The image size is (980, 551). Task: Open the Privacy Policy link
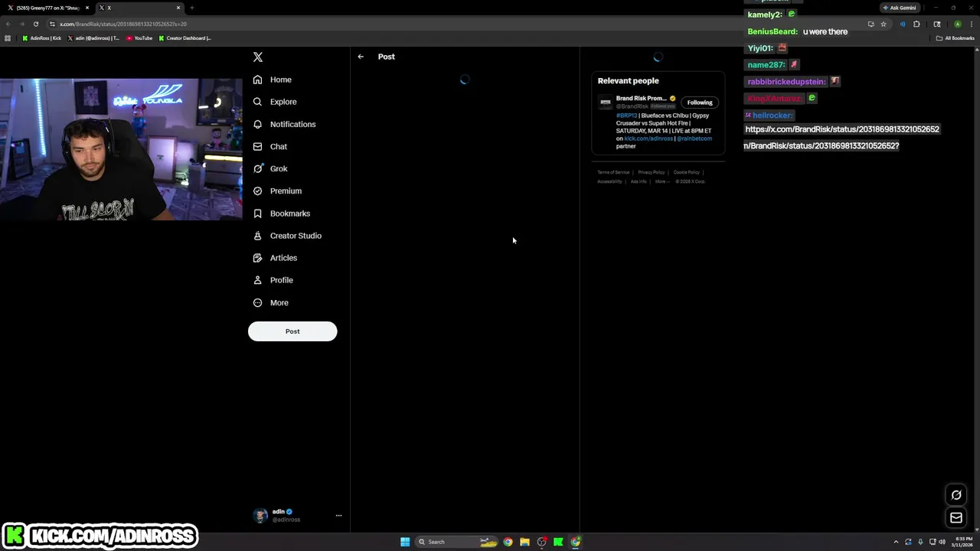(652, 172)
